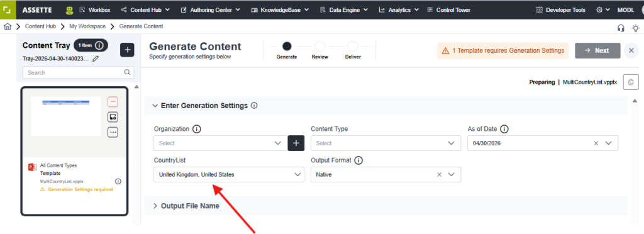Click the copy settings icon near Preparing
The height and width of the screenshot is (234, 644).
click(630, 82)
